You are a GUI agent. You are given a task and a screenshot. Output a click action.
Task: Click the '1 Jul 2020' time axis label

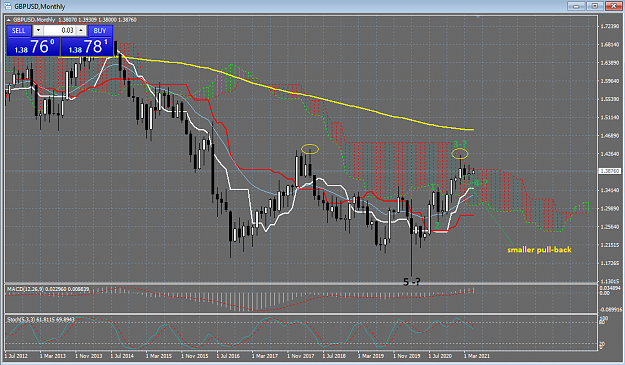click(440, 356)
